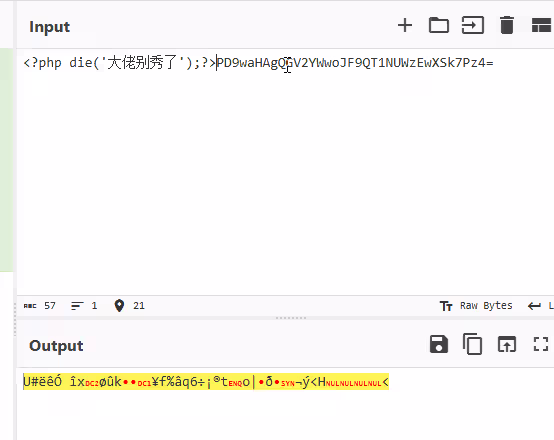Maximise output pane icon
The height and width of the screenshot is (440, 554).
541,344
